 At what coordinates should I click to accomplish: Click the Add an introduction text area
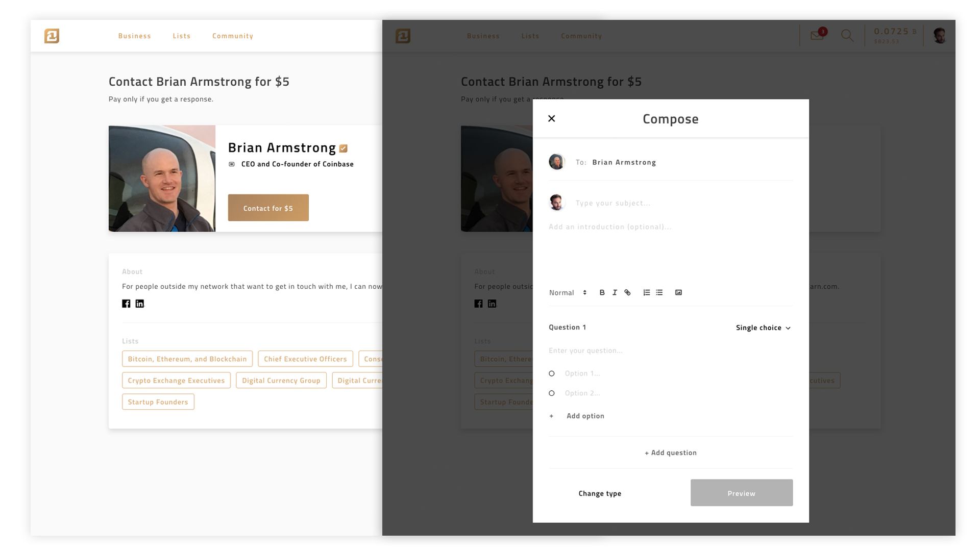[671, 250]
